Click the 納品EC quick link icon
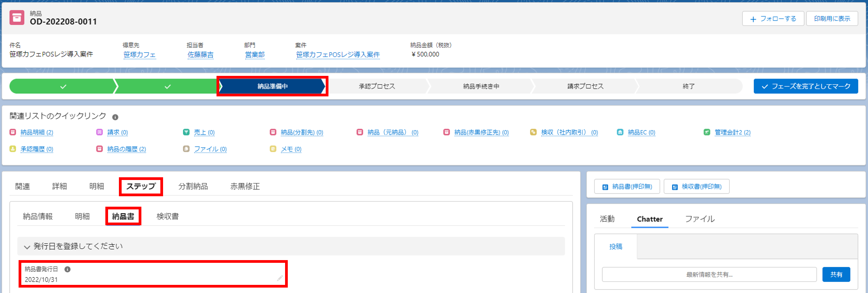Screen dimensions: 868x293 [620, 132]
